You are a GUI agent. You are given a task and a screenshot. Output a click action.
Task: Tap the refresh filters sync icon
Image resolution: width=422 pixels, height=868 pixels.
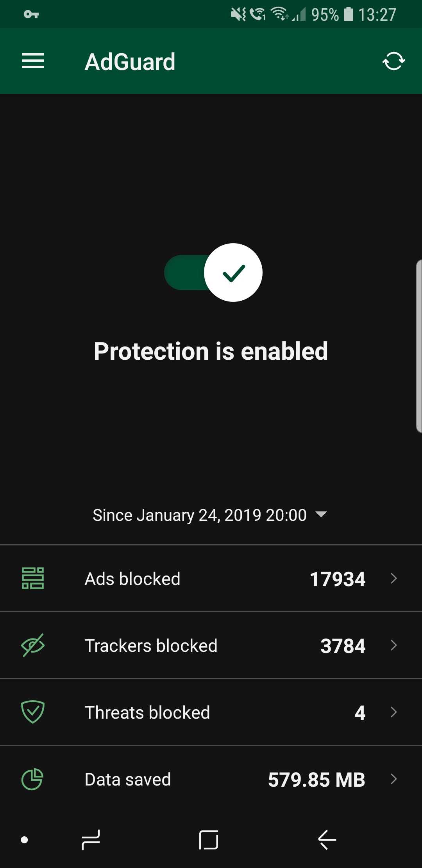[393, 61]
